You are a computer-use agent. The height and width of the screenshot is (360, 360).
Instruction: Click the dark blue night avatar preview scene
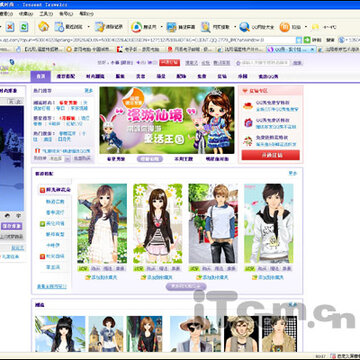[12, 158]
